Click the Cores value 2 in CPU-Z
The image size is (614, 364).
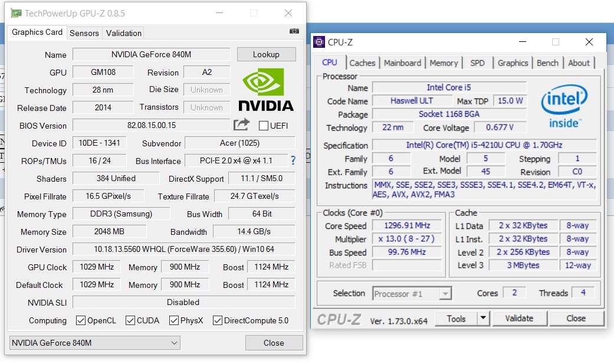pyautogui.click(x=514, y=292)
